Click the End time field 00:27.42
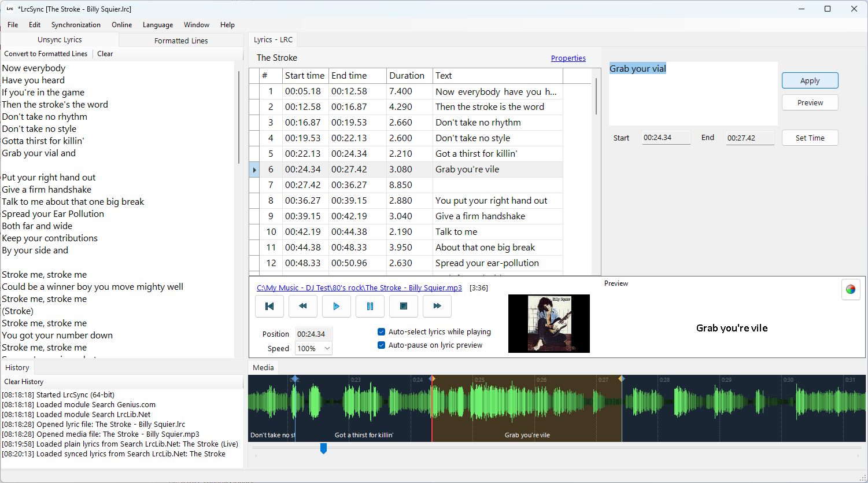The image size is (868, 483). tap(750, 138)
